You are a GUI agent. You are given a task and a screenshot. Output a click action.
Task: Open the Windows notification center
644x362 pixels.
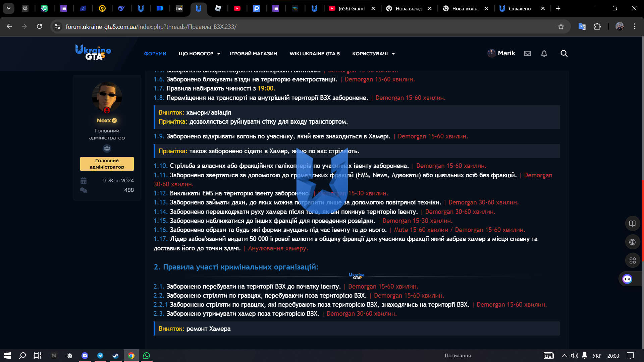coord(630,355)
